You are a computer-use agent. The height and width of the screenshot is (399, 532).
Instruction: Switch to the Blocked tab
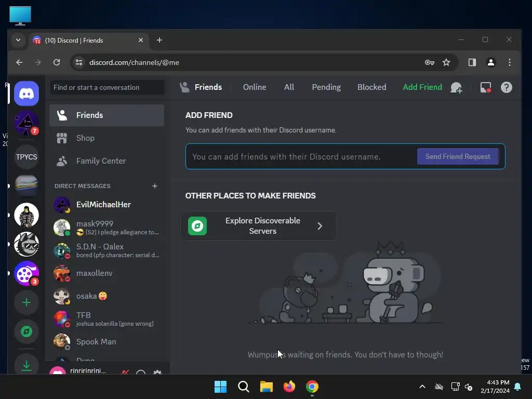click(x=371, y=87)
